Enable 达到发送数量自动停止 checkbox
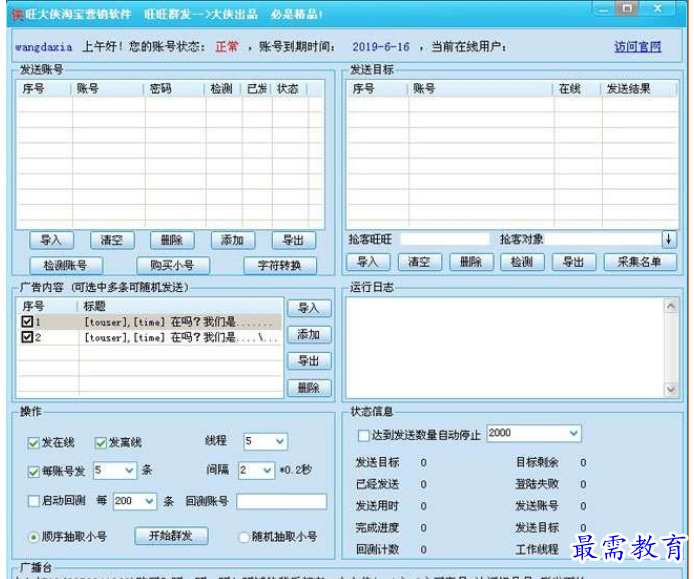This screenshot has height=579, width=694. click(363, 436)
